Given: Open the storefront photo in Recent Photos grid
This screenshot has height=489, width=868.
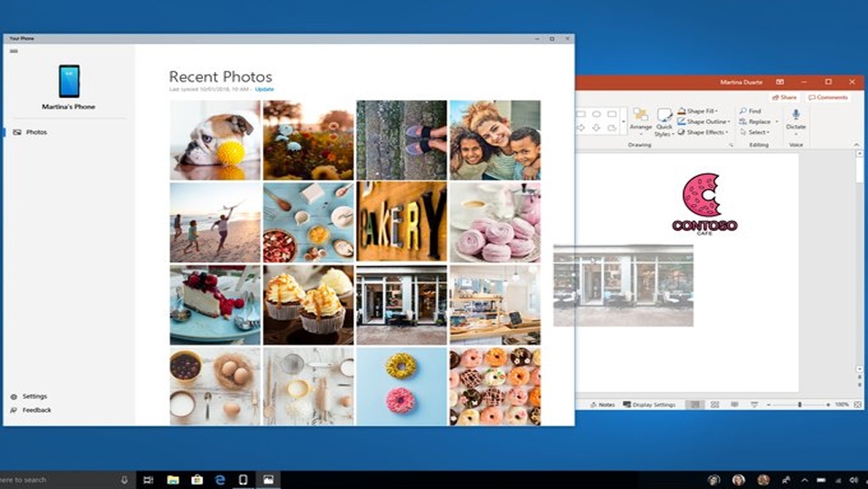Looking at the screenshot, I should point(401,305).
